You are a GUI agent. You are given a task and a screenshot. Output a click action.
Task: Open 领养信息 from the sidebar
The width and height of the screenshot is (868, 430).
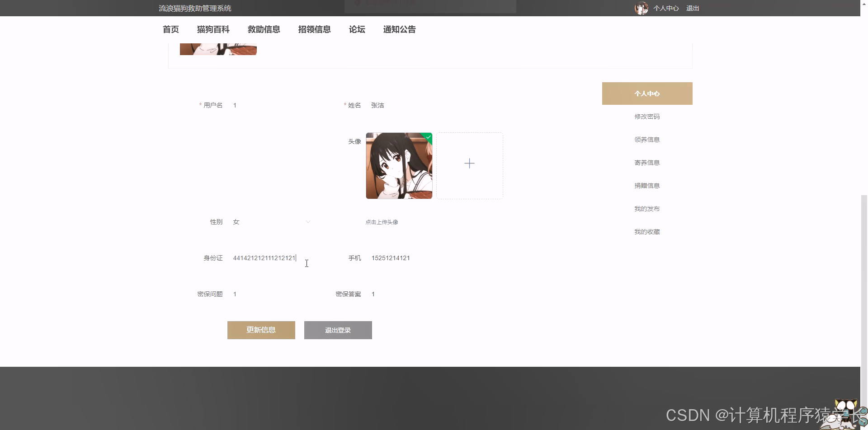click(x=646, y=139)
